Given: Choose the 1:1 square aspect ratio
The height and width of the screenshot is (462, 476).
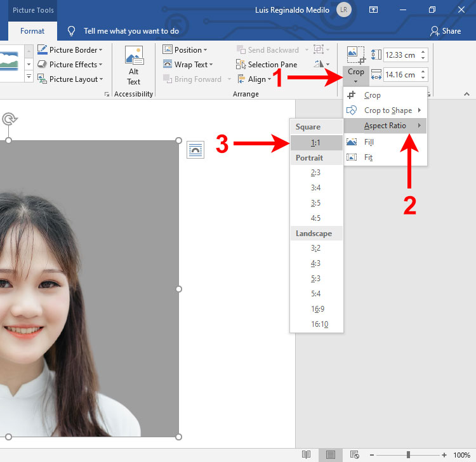Looking at the screenshot, I should (316, 143).
